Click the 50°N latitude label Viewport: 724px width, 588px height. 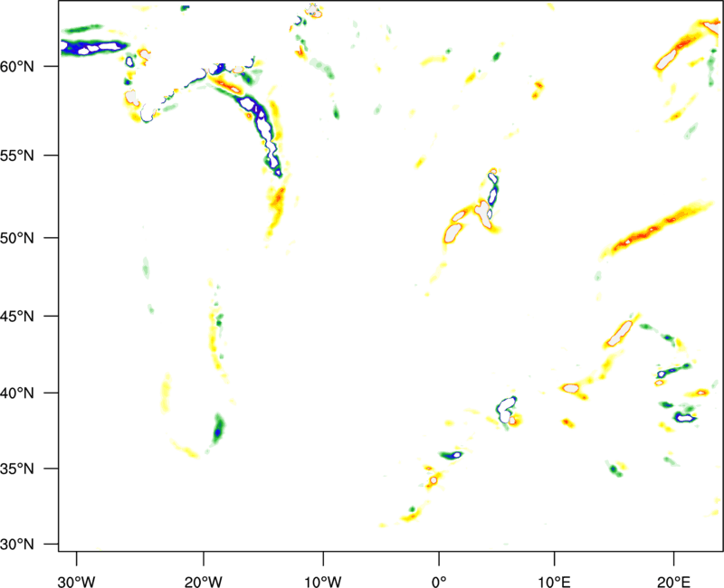coord(17,239)
